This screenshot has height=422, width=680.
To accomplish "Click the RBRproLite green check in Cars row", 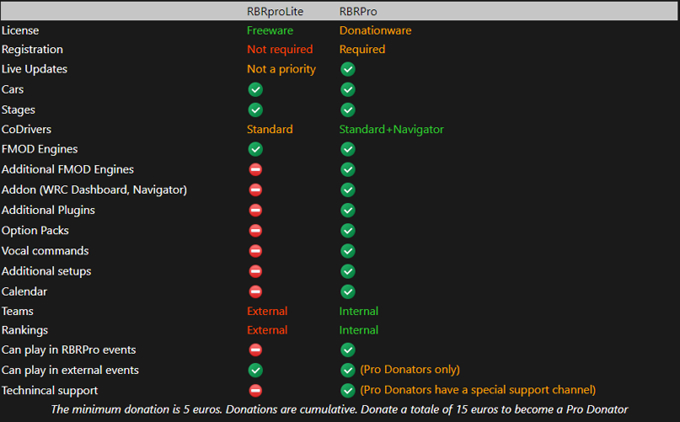I will pos(255,90).
